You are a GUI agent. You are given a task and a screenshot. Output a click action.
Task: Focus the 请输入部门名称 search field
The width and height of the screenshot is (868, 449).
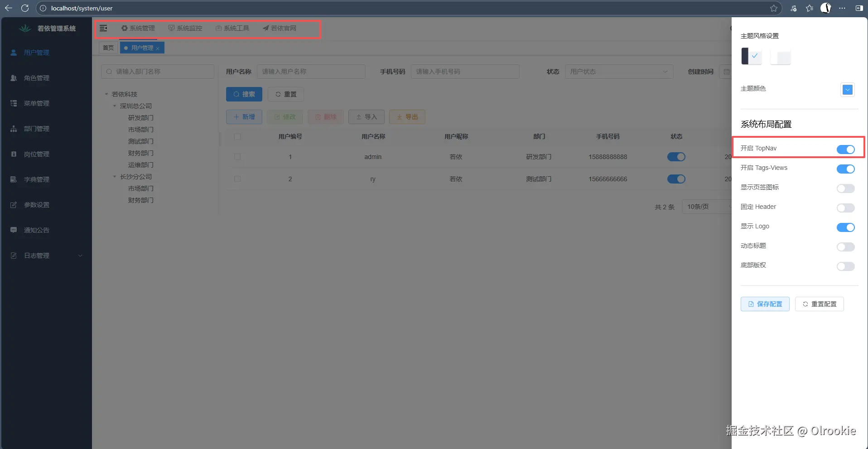tap(158, 72)
